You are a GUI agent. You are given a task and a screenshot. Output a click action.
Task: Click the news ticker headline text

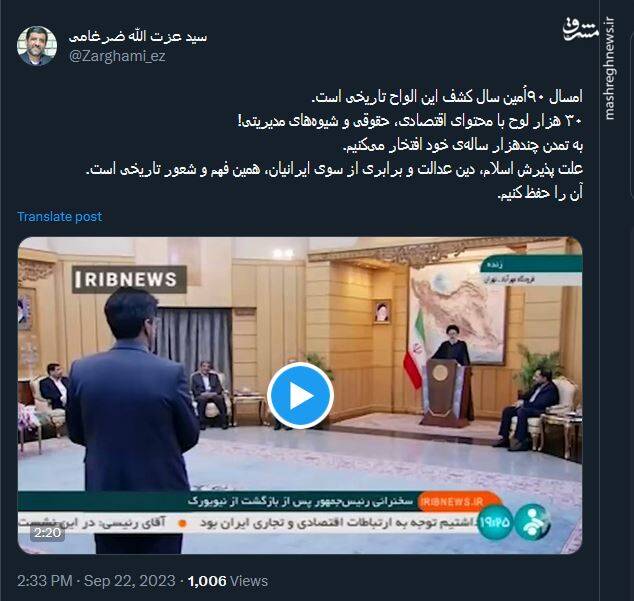point(338,523)
